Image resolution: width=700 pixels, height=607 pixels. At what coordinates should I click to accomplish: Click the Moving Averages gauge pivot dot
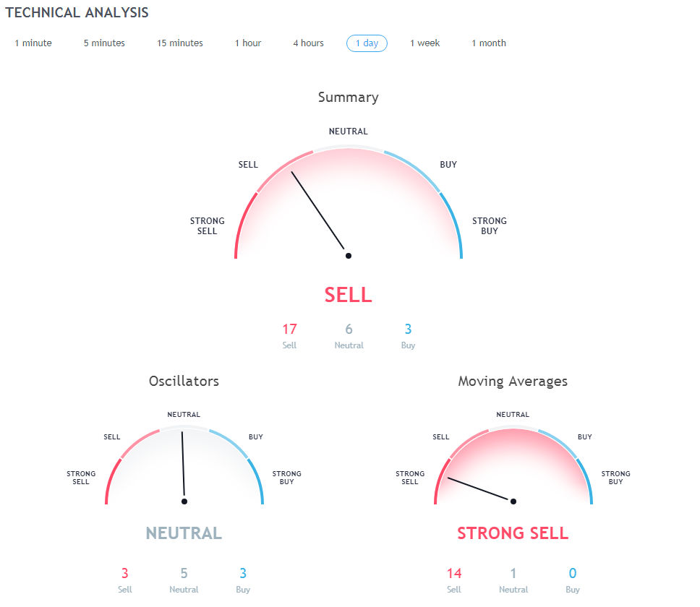[513, 501]
